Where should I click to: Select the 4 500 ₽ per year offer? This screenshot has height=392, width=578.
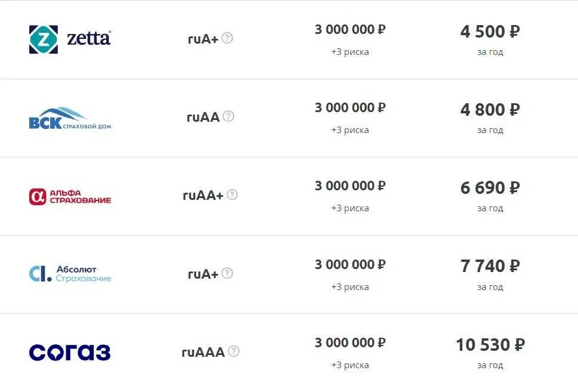pyautogui.click(x=490, y=32)
